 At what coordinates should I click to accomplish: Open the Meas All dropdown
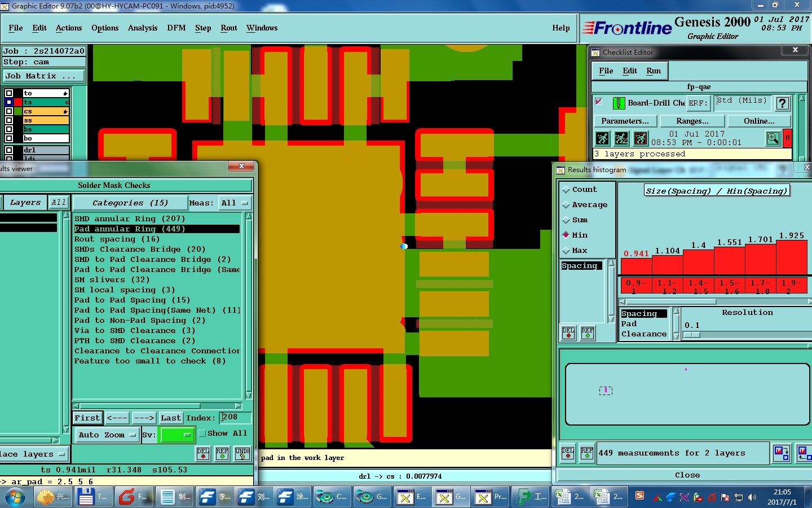235,203
